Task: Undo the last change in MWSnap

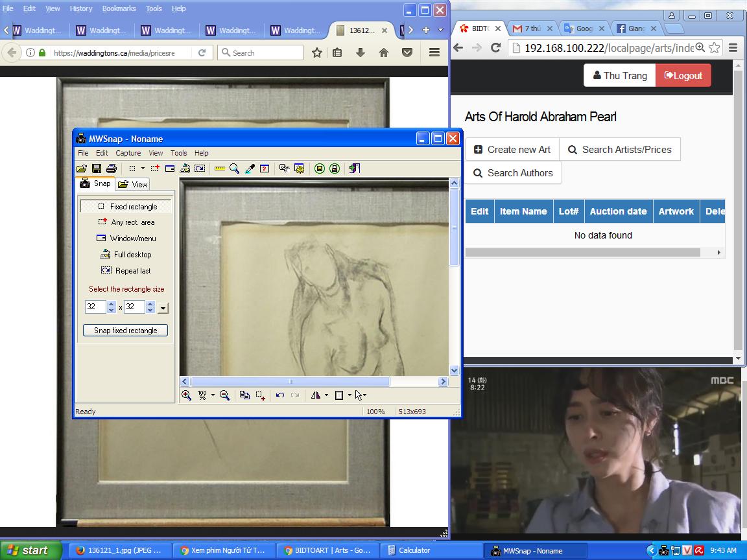Action: point(280,395)
